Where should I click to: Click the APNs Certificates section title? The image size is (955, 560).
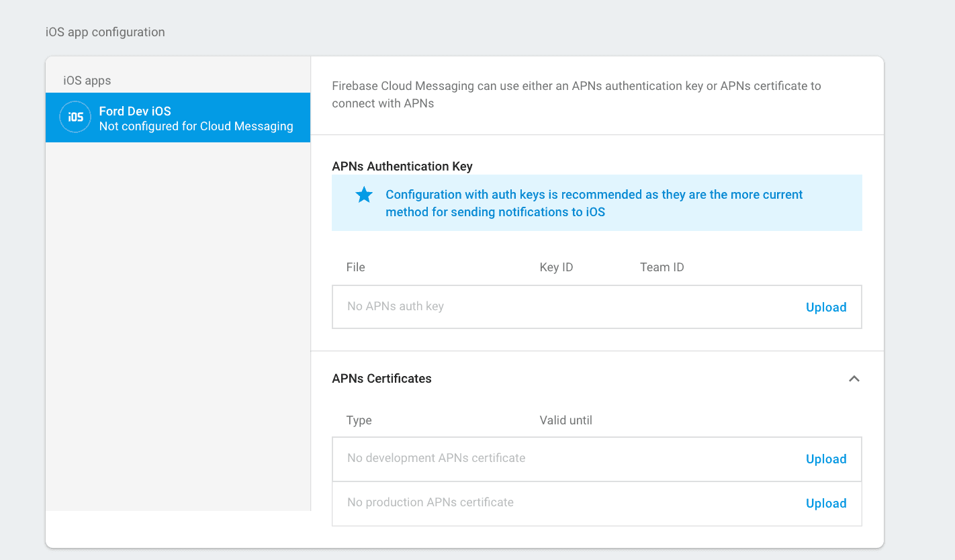coord(381,379)
